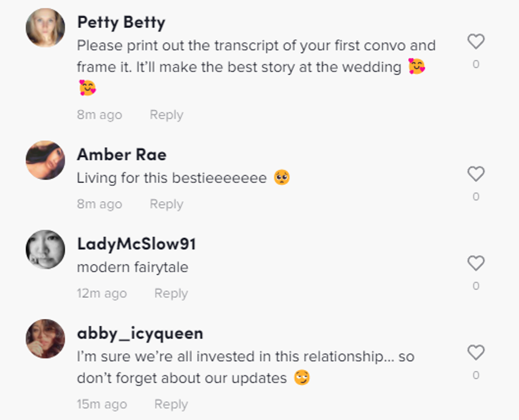This screenshot has height=420, width=519.
Task: Reply to Amber Rae's comment
Action: 166,204
